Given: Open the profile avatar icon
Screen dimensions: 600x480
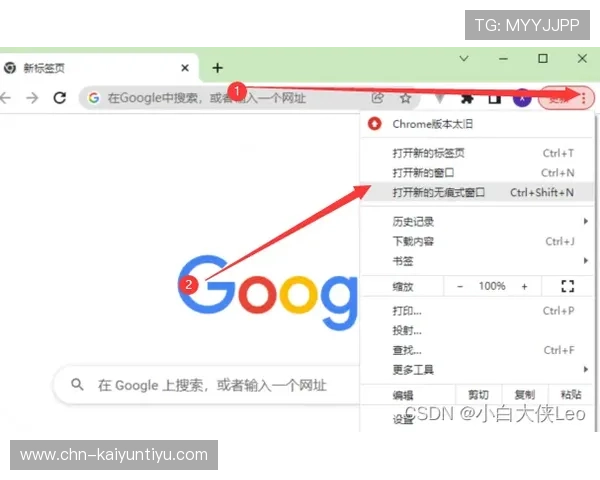Looking at the screenshot, I should [x=522, y=98].
